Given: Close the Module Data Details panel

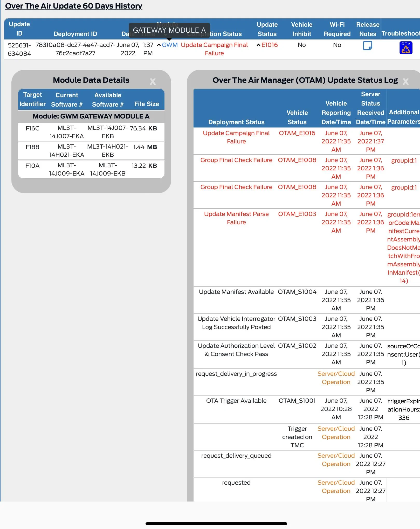Looking at the screenshot, I should (153, 82).
